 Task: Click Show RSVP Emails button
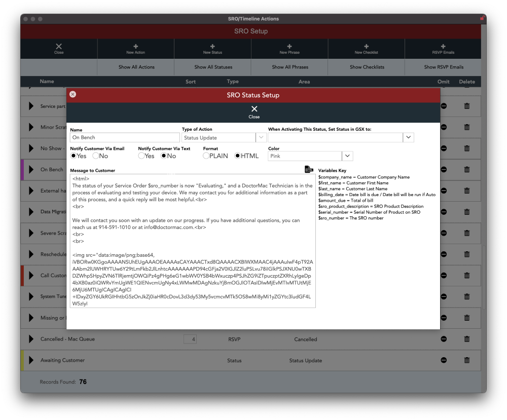point(444,67)
